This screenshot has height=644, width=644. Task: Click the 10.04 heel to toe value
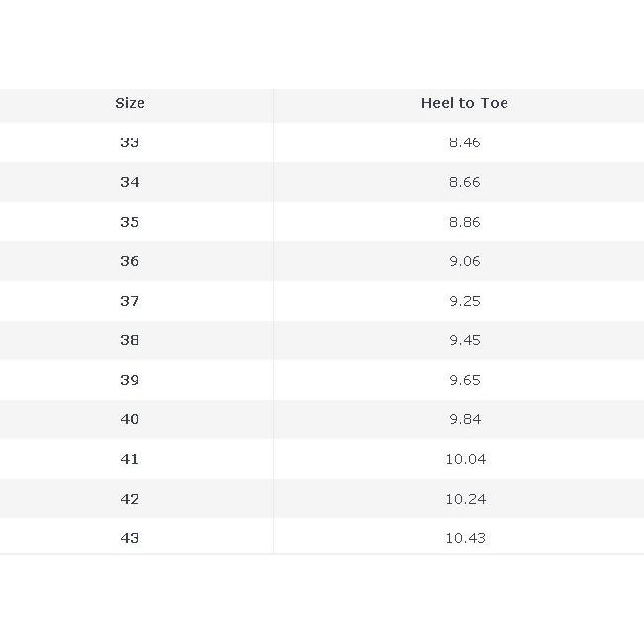(464, 459)
